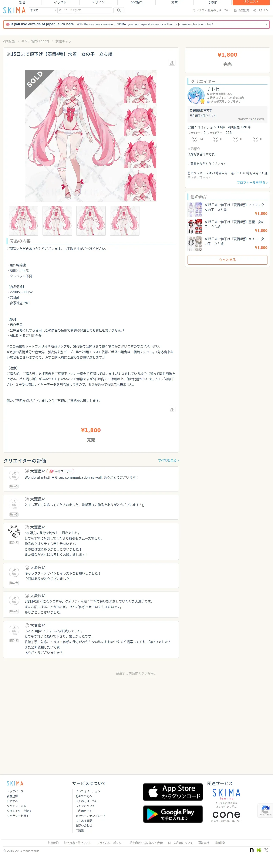
Task: Expand the overseas SKIMA banner arrow
Action: (266, 24)
